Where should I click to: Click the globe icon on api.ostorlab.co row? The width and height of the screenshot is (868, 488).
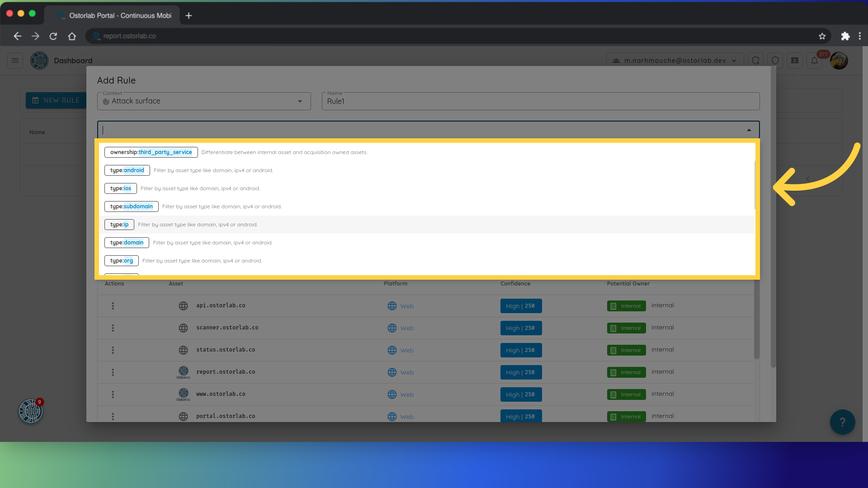(x=183, y=305)
